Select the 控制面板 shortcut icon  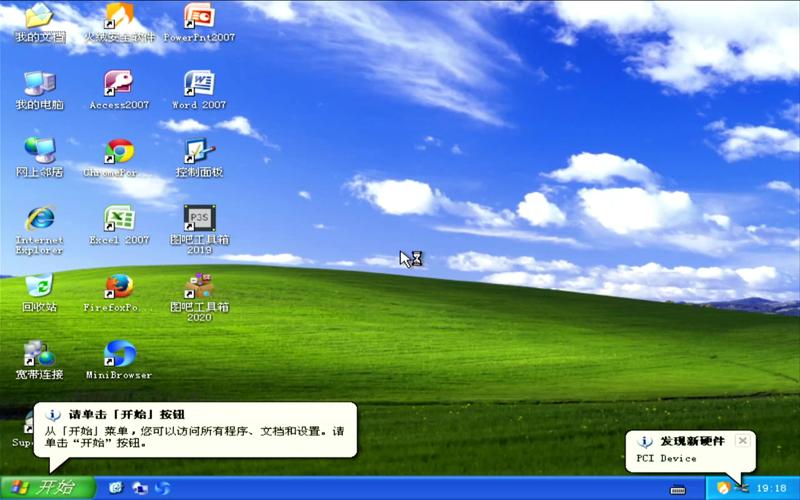click(x=199, y=157)
